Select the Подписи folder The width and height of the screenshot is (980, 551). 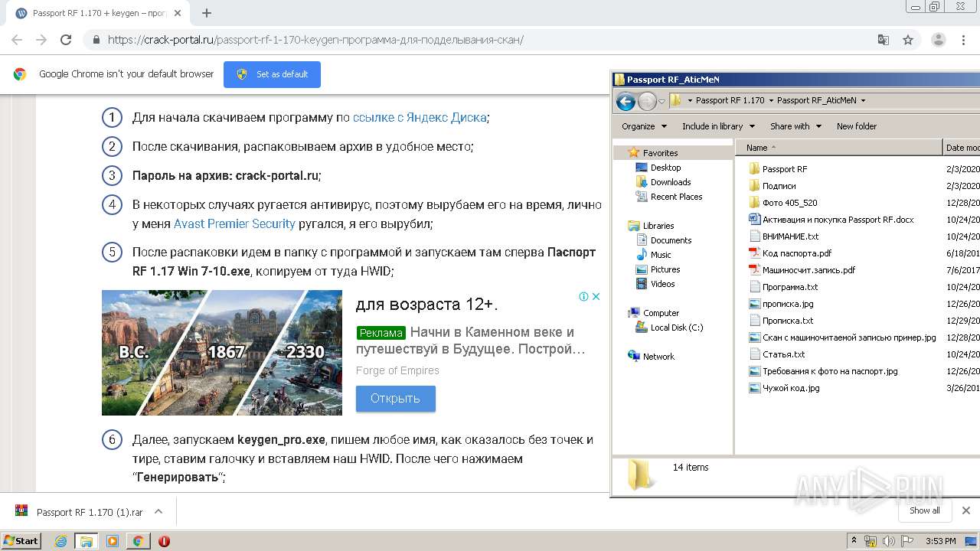click(x=773, y=186)
